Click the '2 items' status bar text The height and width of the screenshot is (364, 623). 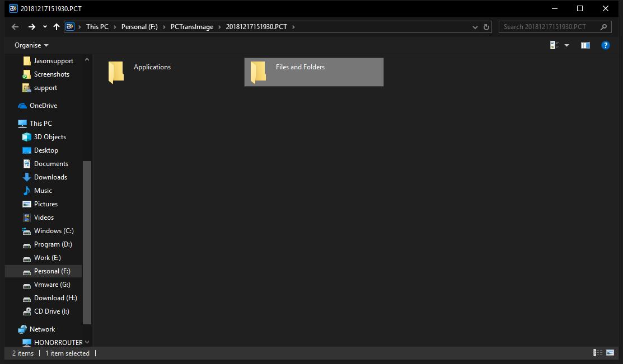pos(22,353)
